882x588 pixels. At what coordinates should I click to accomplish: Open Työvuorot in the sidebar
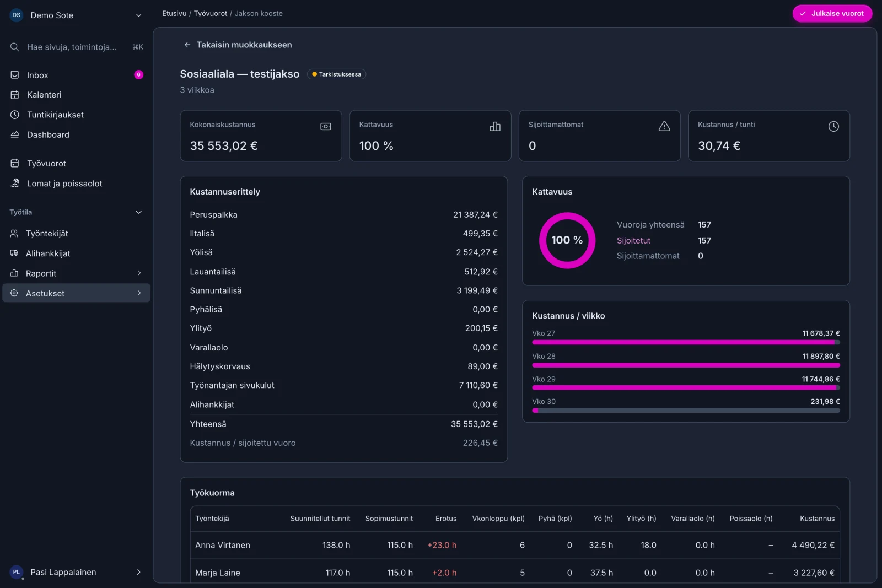[77, 163]
